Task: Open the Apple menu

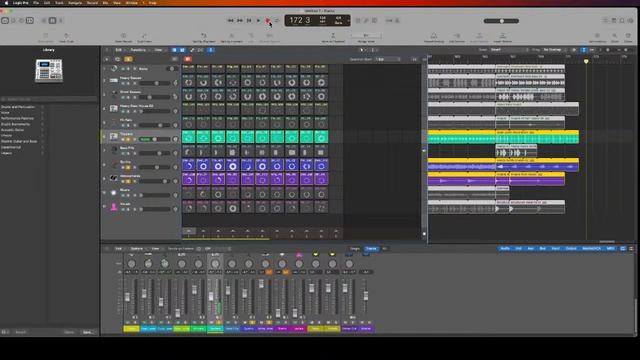Action: tap(6, 2)
